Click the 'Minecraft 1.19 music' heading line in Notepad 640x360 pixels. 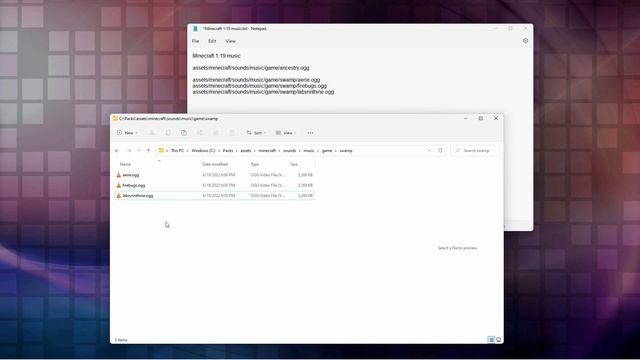pos(216,56)
